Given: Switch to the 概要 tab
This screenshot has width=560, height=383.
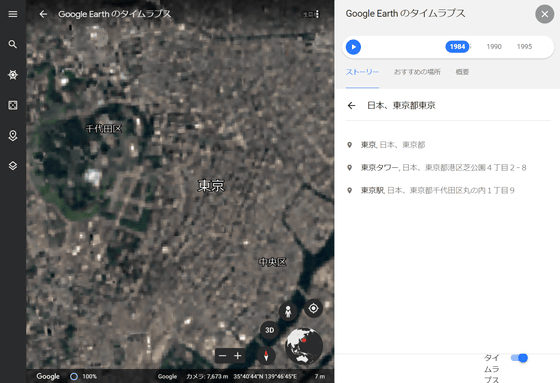Looking at the screenshot, I should pyautogui.click(x=462, y=72).
